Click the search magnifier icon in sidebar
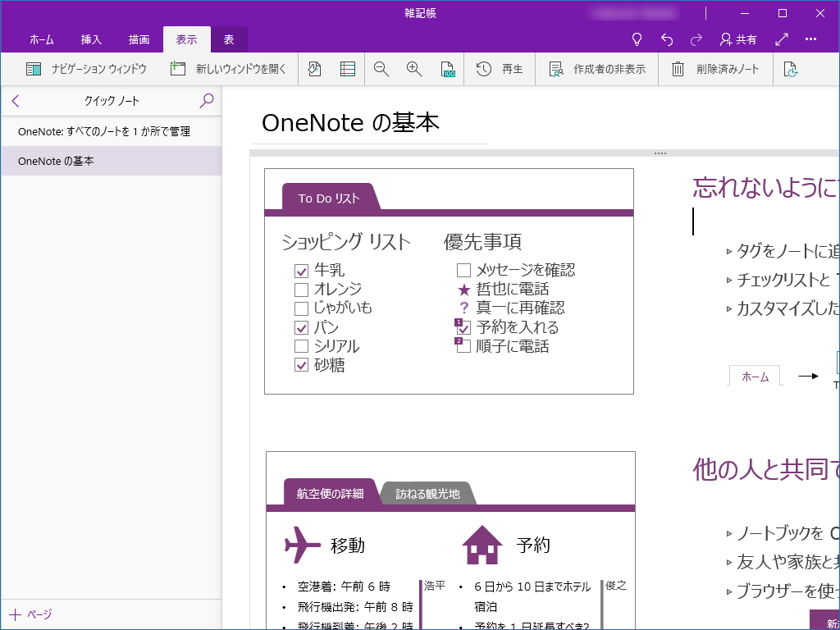The height and width of the screenshot is (630, 840). [x=206, y=101]
